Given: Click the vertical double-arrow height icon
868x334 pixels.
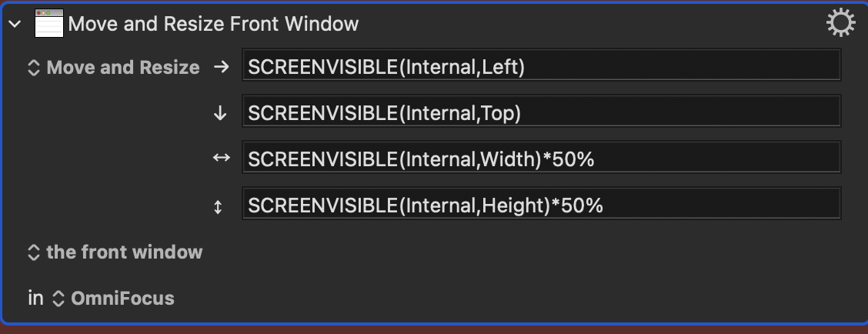Looking at the screenshot, I should coord(219,205).
